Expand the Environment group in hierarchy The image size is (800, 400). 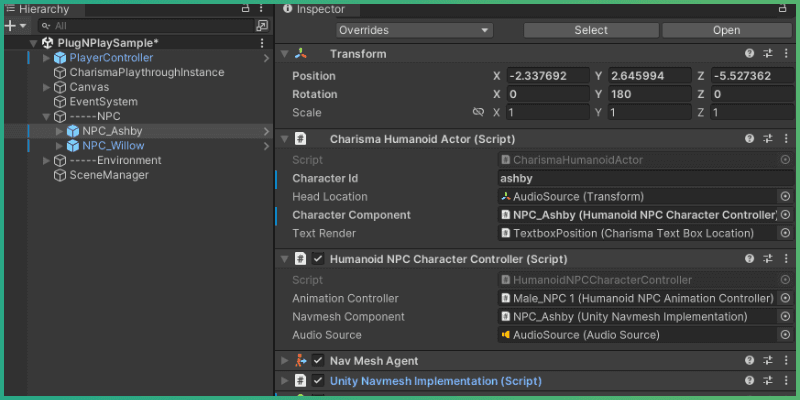[x=47, y=161]
